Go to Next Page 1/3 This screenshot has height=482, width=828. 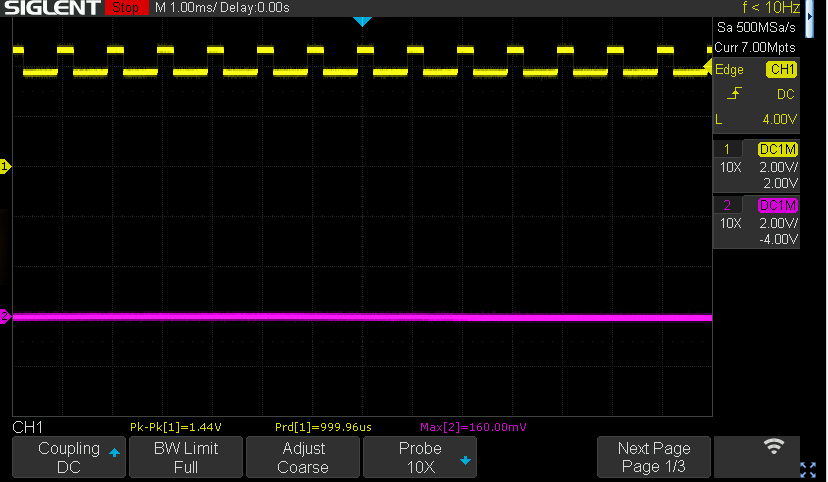(x=654, y=457)
